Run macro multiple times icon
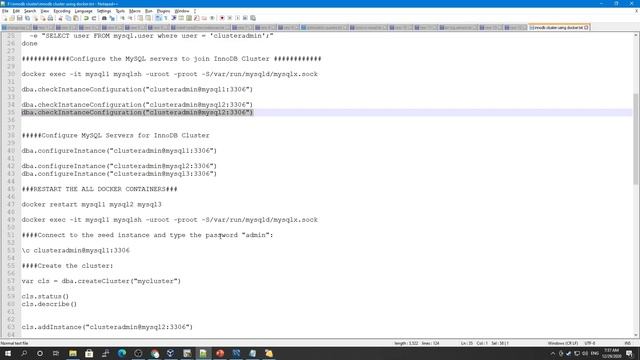640x360 pixels. [x=245, y=18]
